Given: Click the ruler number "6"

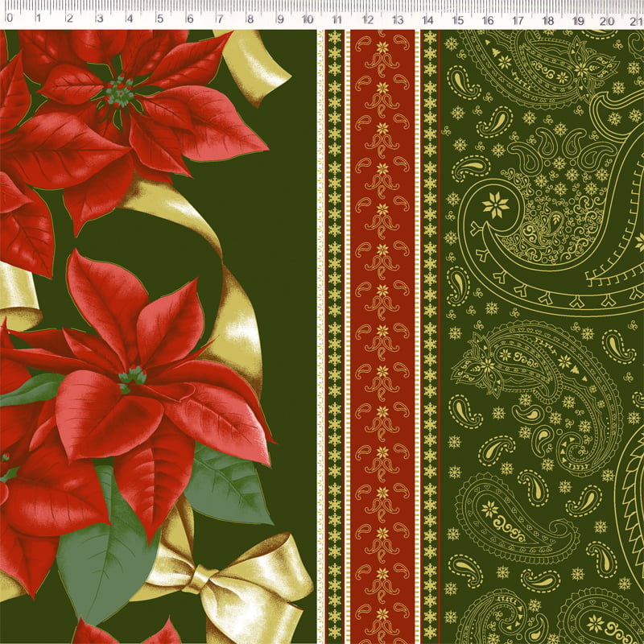Looking at the screenshot, I should click(190, 18).
